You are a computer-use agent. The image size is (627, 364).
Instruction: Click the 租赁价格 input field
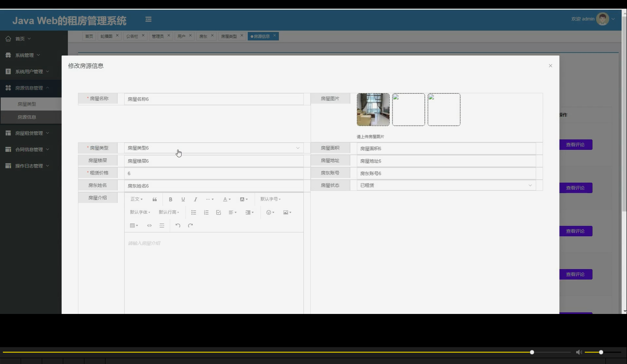(214, 173)
